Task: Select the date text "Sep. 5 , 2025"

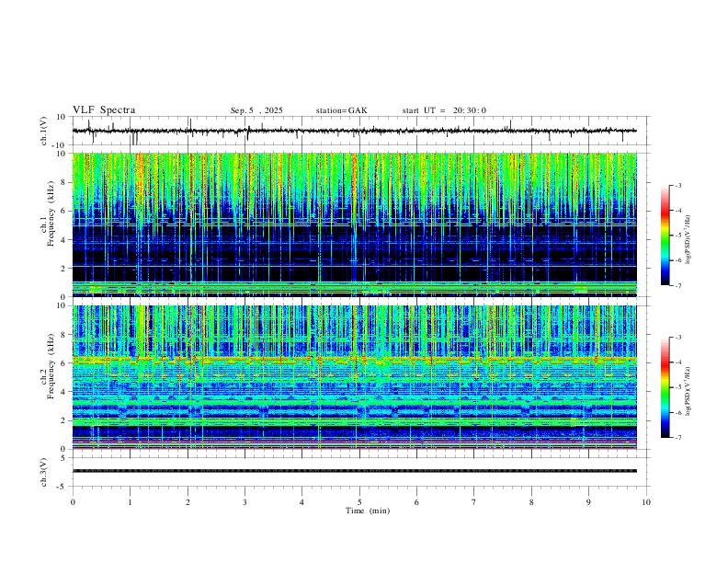Action: pyautogui.click(x=256, y=110)
